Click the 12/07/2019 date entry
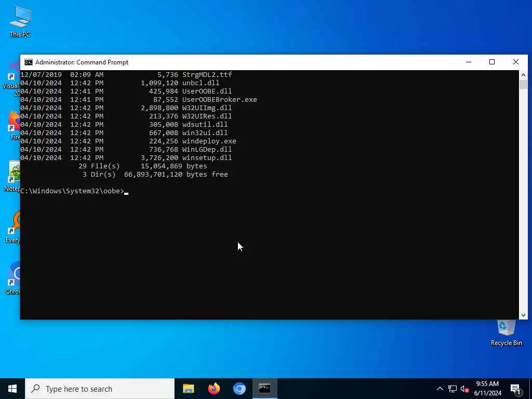This screenshot has height=399, width=532. pos(41,75)
